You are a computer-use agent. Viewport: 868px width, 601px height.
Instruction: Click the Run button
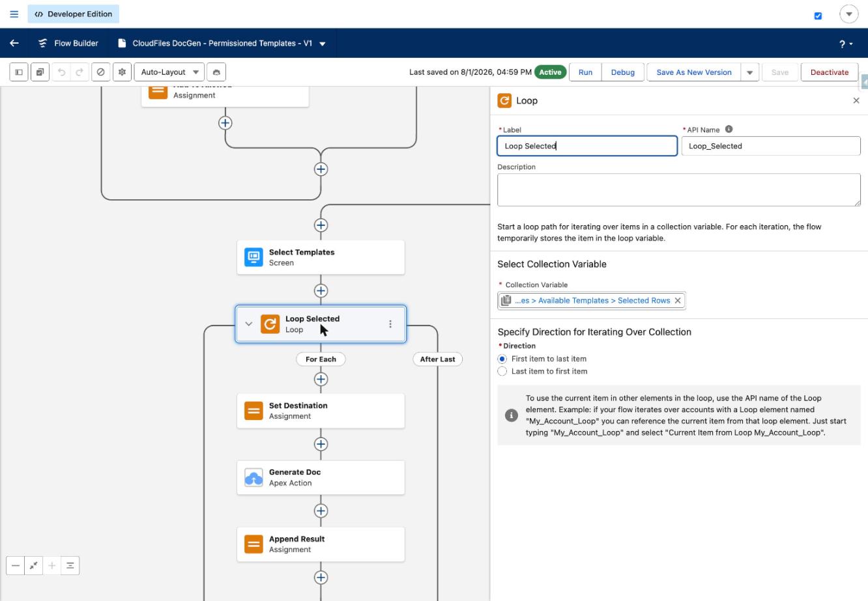click(x=585, y=72)
